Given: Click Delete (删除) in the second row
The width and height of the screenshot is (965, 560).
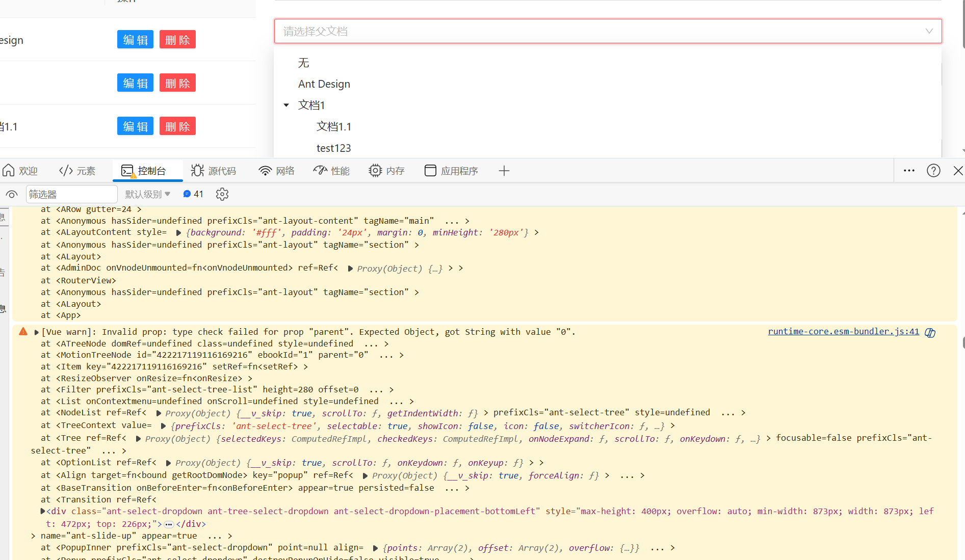Looking at the screenshot, I should pos(177,83).
